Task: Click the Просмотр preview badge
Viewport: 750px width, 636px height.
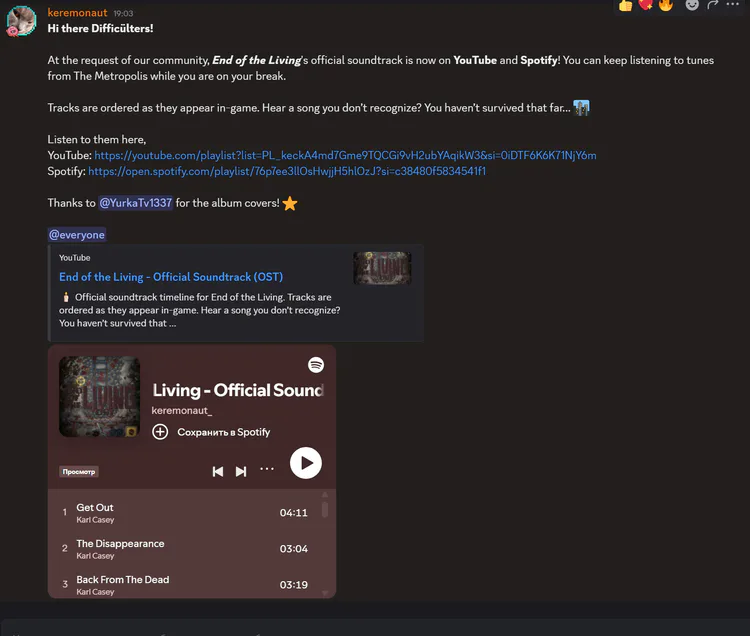Action: 79,472
